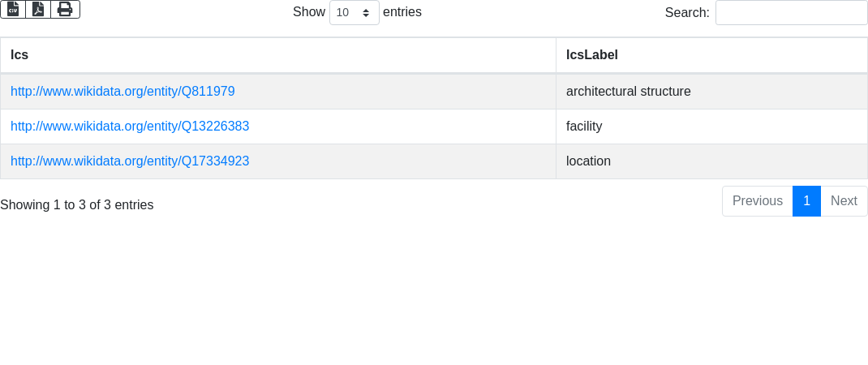Go to the Previous page
This screenshot has height=365, width=868.
(758, 201)
